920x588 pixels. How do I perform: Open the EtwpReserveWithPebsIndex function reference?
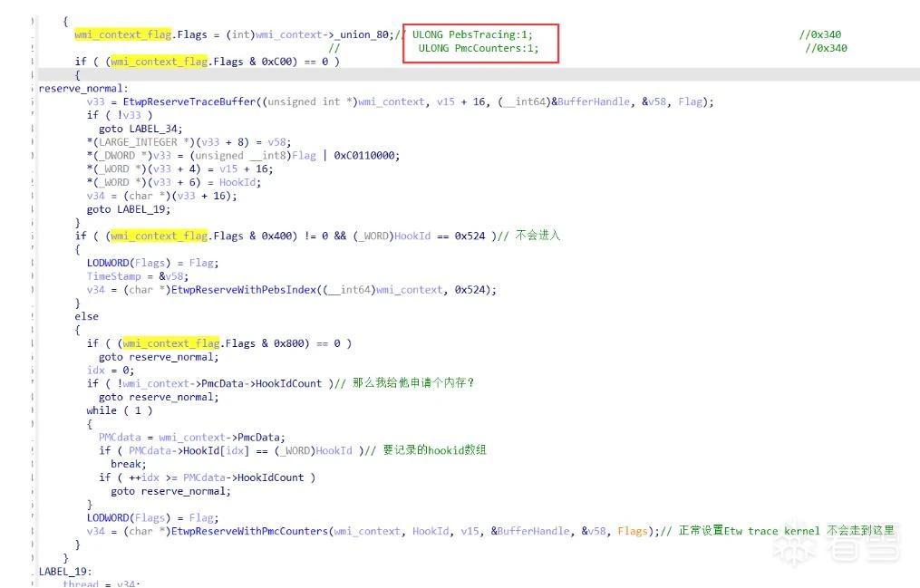244,290
